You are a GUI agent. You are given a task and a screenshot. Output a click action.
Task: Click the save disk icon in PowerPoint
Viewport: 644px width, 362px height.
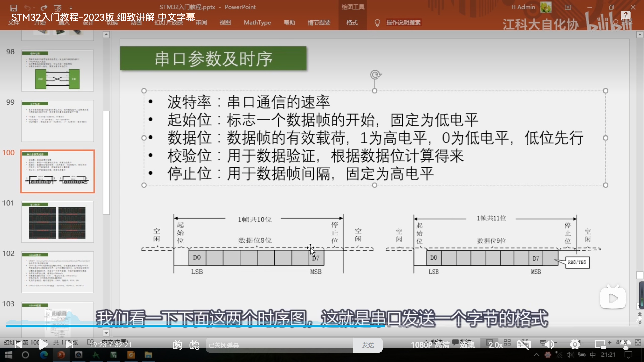[x=13, y=8]
